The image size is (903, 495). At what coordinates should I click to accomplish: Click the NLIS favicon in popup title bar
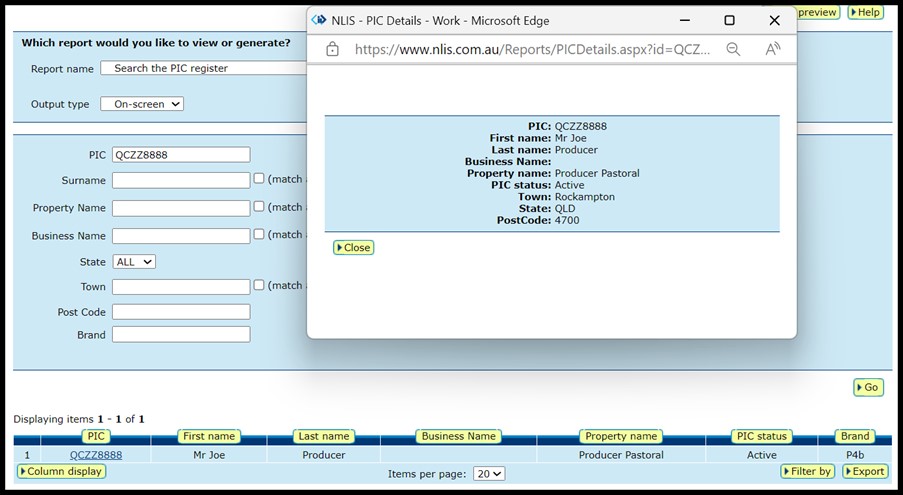click(x=319, y=20)
